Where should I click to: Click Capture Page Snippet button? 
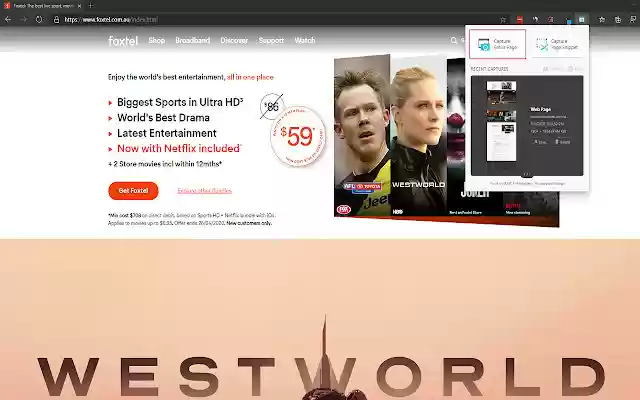click(x=557, y=44)
